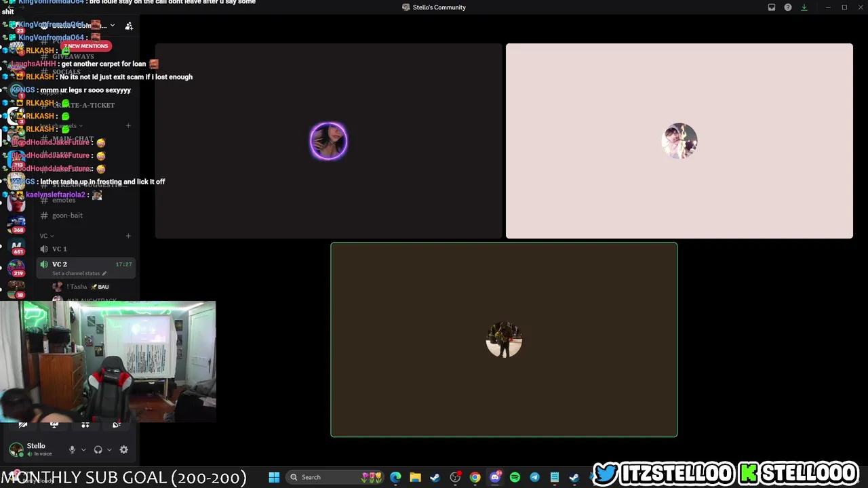Viewport: 868px width, 488px height.
Task: Open server with 18 badge
Action: 17,289
